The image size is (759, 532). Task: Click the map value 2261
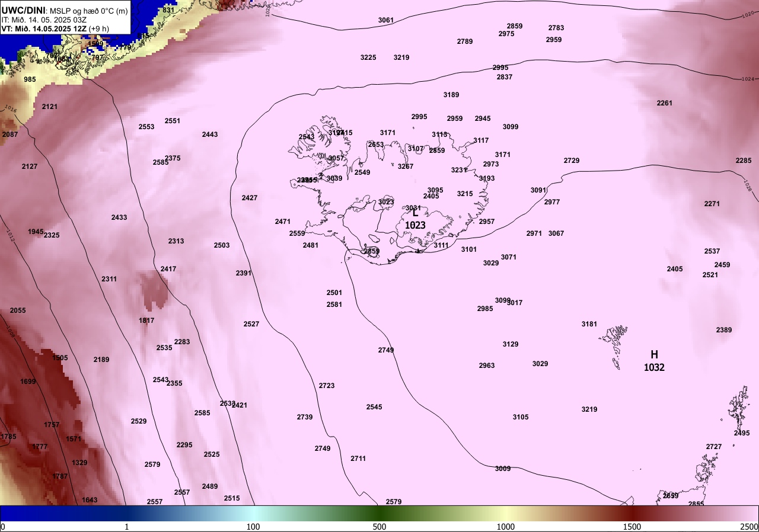[x=665, y=103]
